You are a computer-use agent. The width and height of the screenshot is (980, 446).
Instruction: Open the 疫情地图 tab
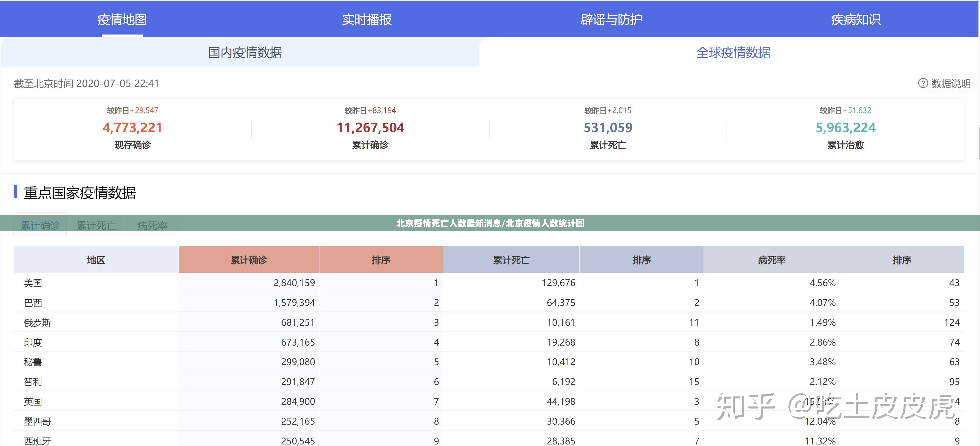[122, 19]
